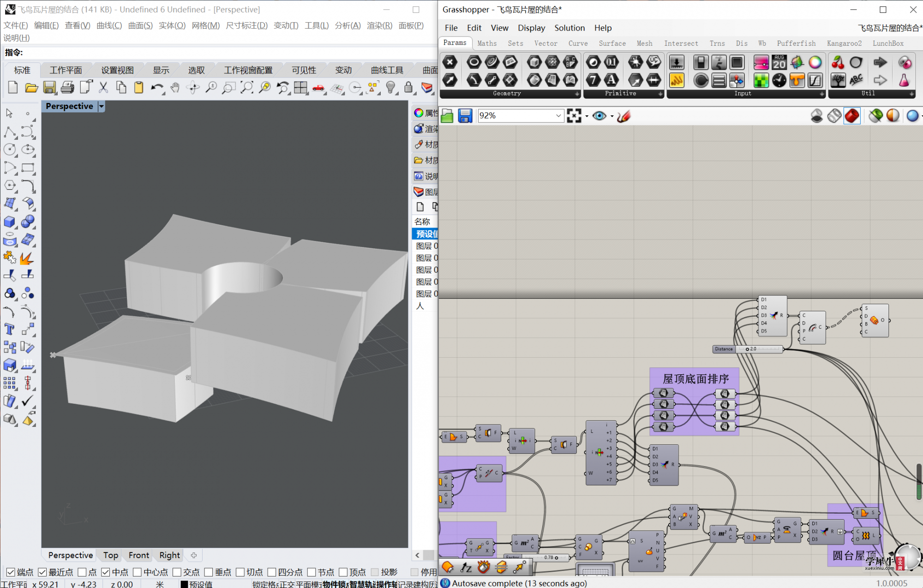Enable the 交点 osnap checkbox
The height and width of the screenshot is (588, 923).
(x=177, y=572)
